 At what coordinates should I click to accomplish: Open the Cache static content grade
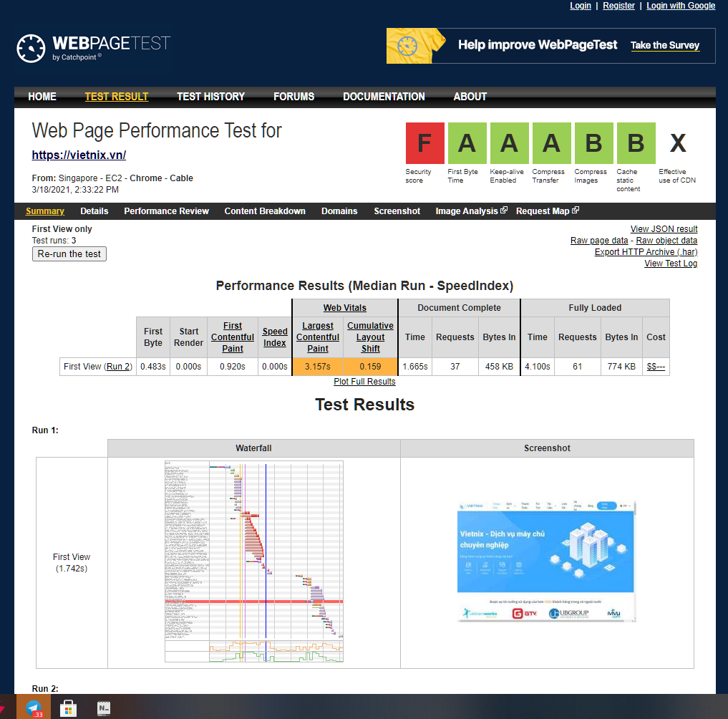(x=636, y=143)
